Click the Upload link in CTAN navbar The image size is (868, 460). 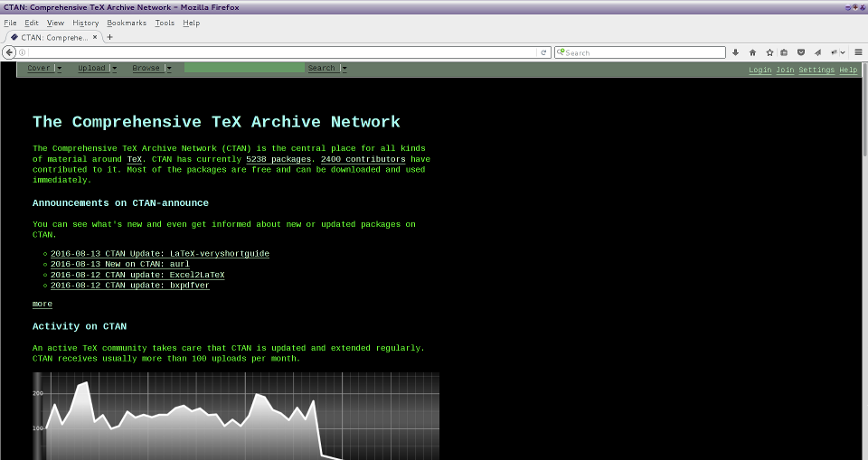pos(91,68)
